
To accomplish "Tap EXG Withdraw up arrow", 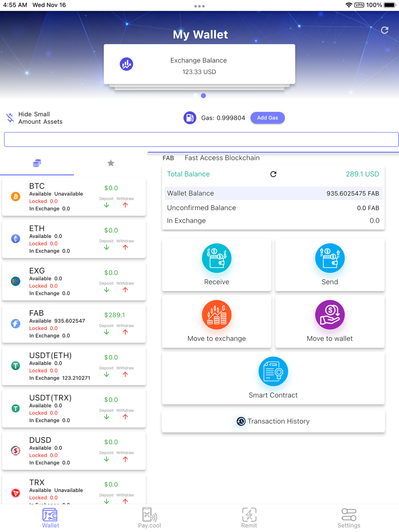I will pyautogui.click(x=125, y=290).
